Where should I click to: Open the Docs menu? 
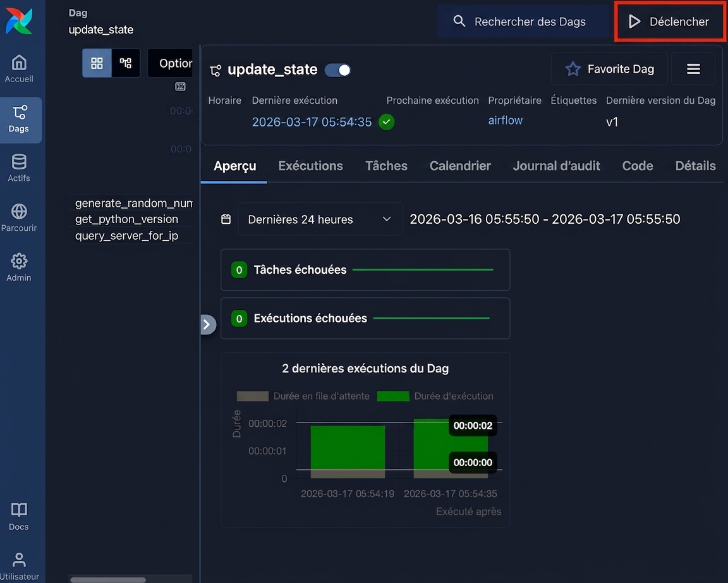tap(19, 517)
